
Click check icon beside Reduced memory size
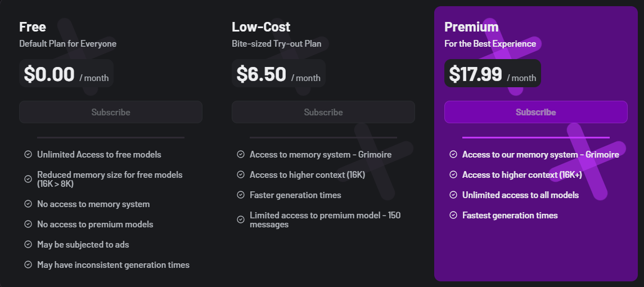coord(28,179)
